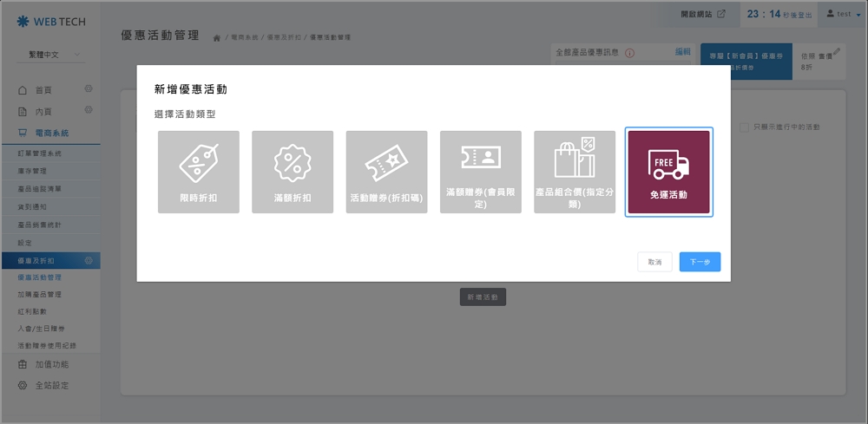Click the 下一步 button

[x=700, y=262]
